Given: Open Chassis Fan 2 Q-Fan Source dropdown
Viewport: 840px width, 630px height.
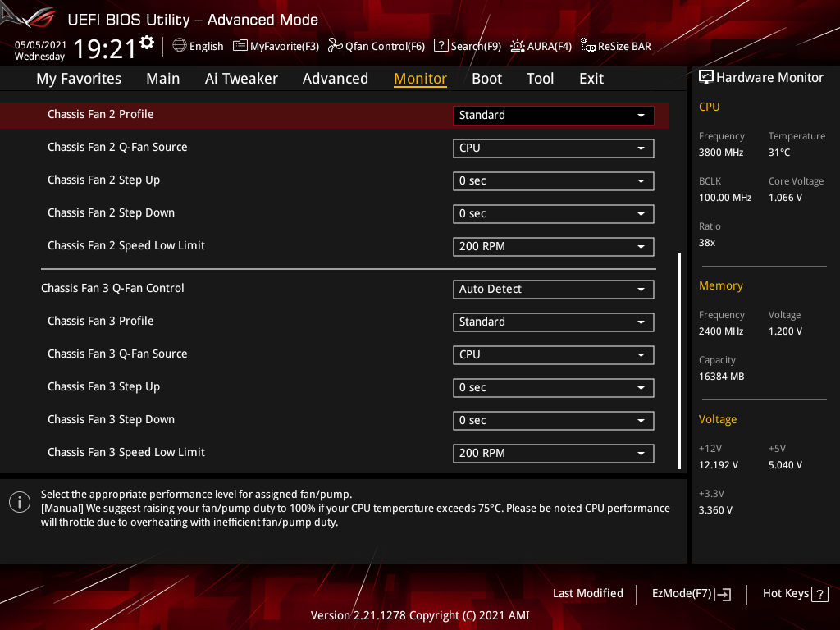Looking at the screenshot, I should point(553,148).
